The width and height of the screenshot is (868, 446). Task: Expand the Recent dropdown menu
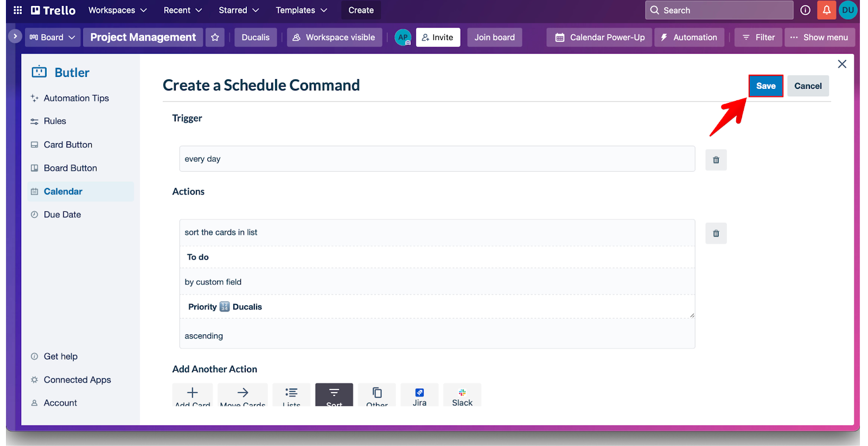point(183,10)
